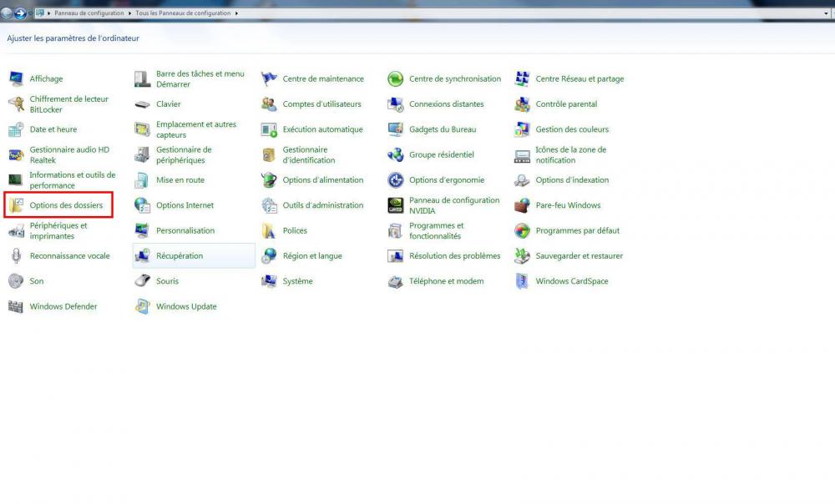Viewport: 835px width, 504px height.
Task: Open the Reconnaissance vocale microphone icon
Action: click(x=16, y=256)
